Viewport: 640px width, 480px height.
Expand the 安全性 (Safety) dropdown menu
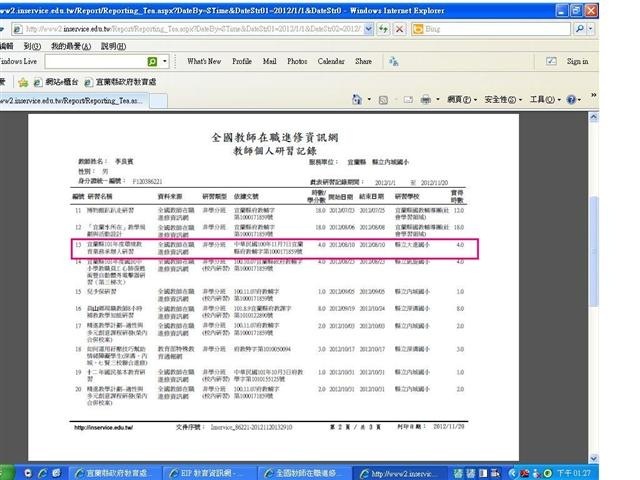pos(503,100)
